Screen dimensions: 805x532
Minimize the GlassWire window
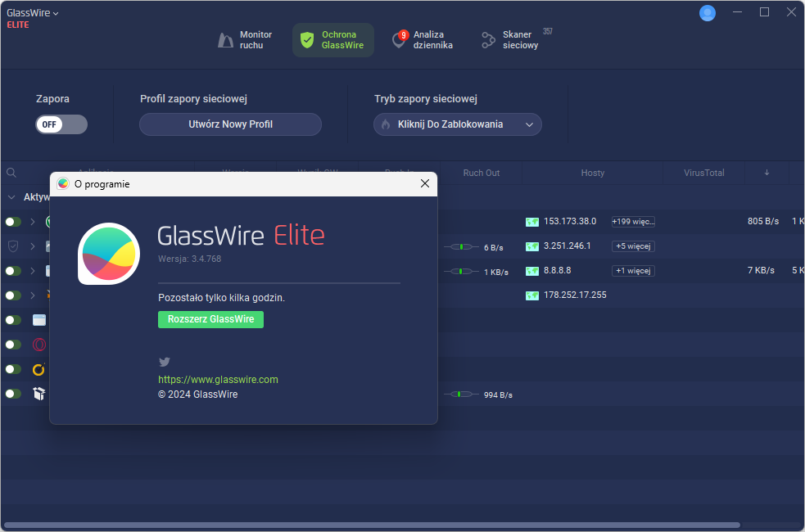click(737, 11)
